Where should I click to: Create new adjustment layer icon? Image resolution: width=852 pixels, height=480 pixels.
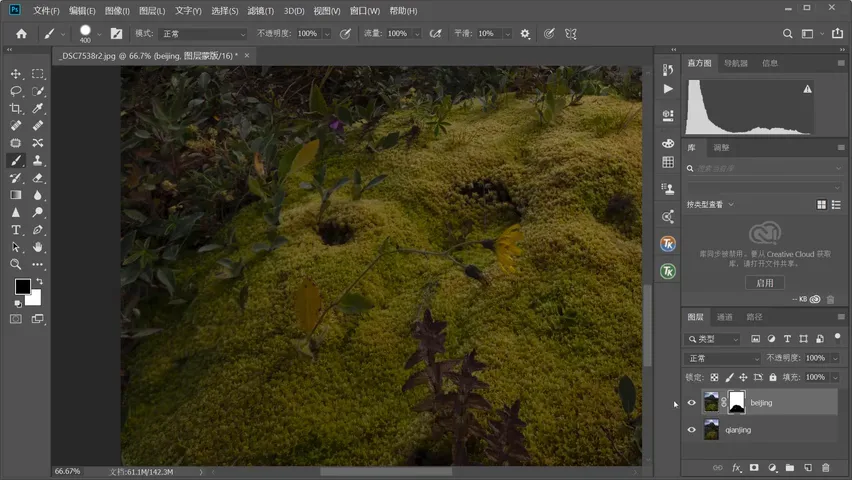coord(772,467)
